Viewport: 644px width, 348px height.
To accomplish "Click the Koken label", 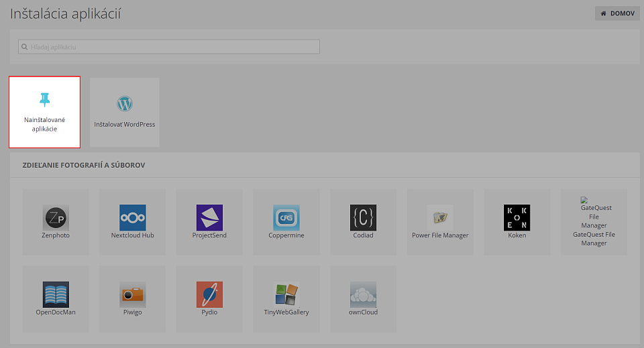I will 517,235.
